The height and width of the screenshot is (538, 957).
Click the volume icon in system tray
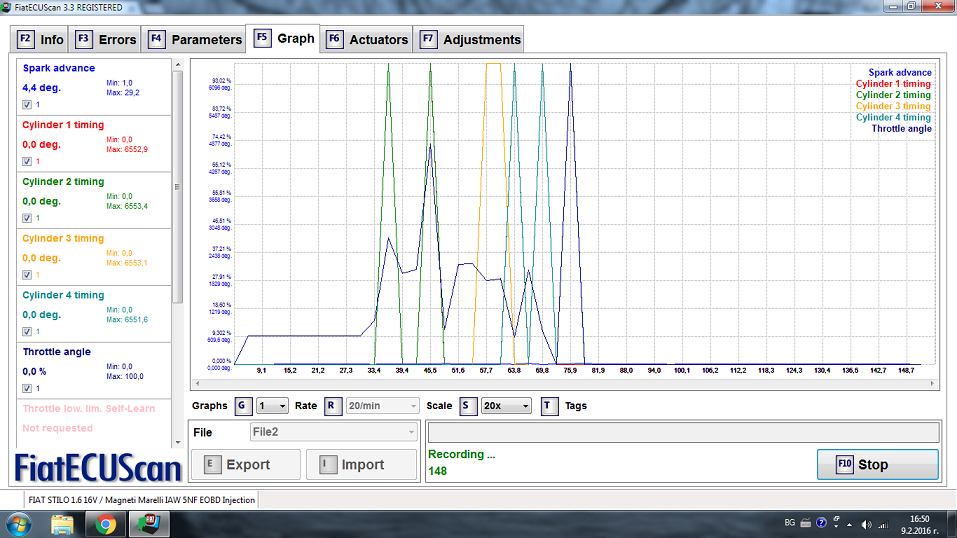click(x=867, y=523)
